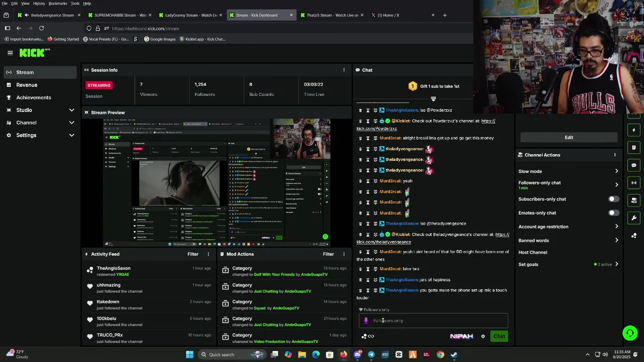644x362 pixels.
Task: Open Steam from the taskbar
Action: [454, 354]
